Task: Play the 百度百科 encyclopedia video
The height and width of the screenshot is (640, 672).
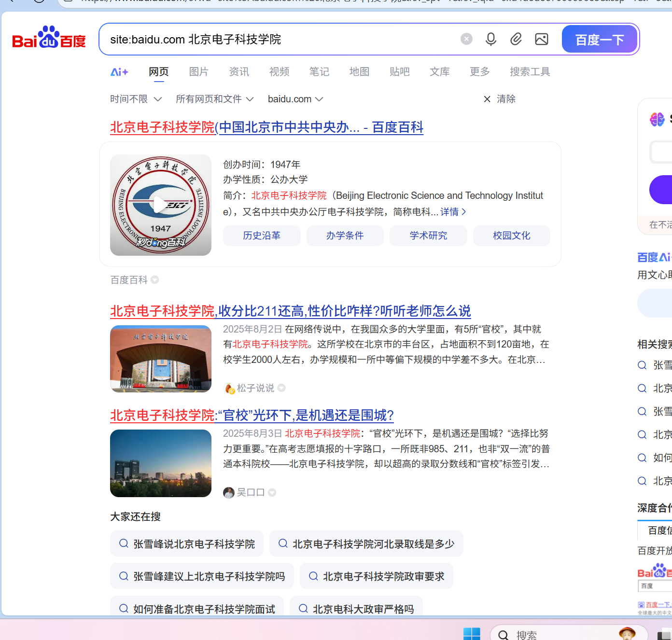Action: 160,205
